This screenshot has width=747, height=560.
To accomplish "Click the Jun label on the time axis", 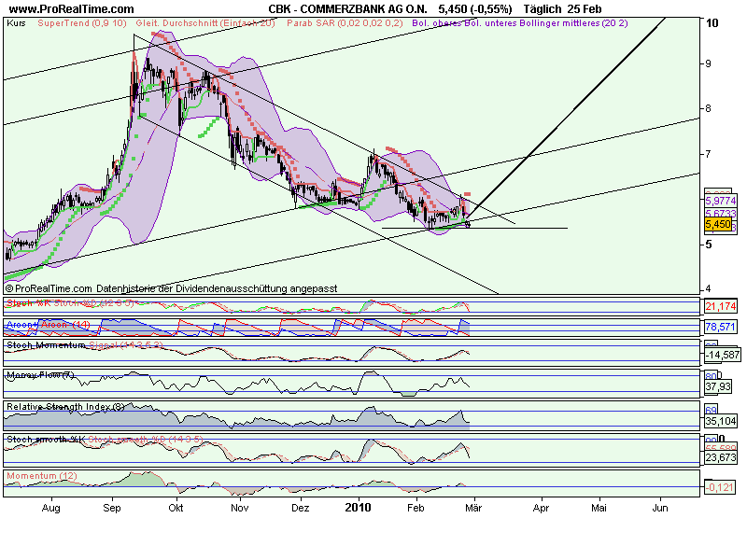I will [660, 508].
